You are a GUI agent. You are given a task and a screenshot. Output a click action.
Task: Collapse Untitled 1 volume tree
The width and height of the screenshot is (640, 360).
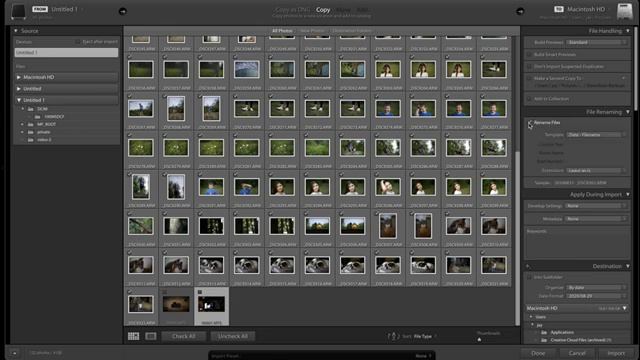[x=19, y=100]
